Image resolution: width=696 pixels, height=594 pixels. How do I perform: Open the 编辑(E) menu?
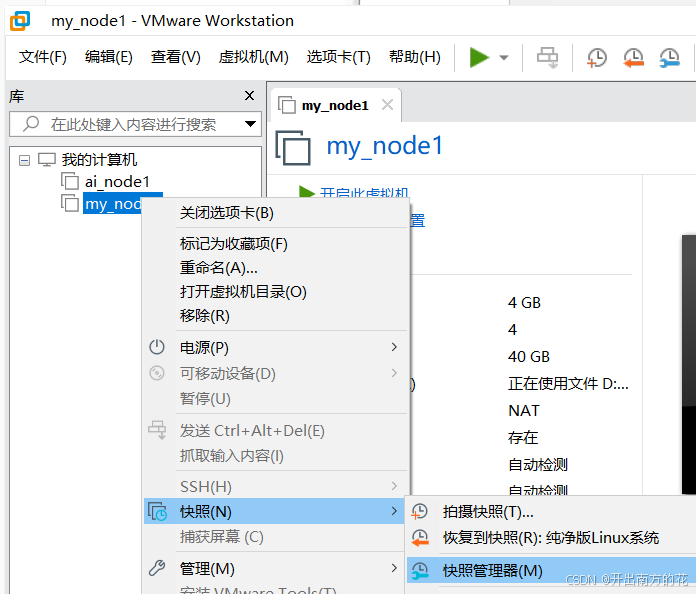[x=109, y=57]
